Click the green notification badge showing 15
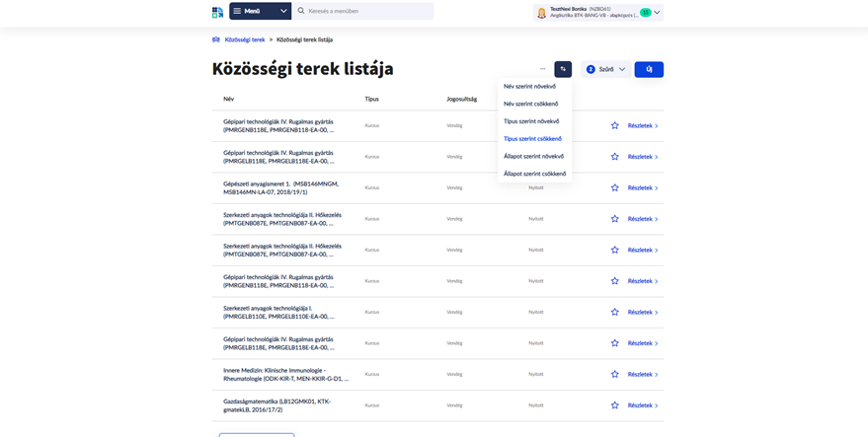Viewport: 868px width, 437px height. click(x=645, y=13)
